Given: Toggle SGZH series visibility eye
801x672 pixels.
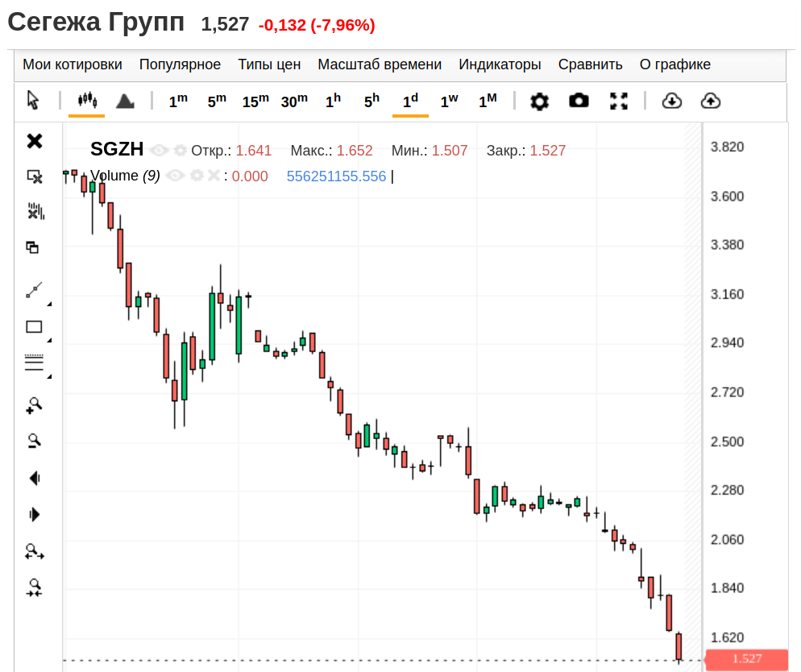Looking at the screenshot, I should (x=160, y=150).
